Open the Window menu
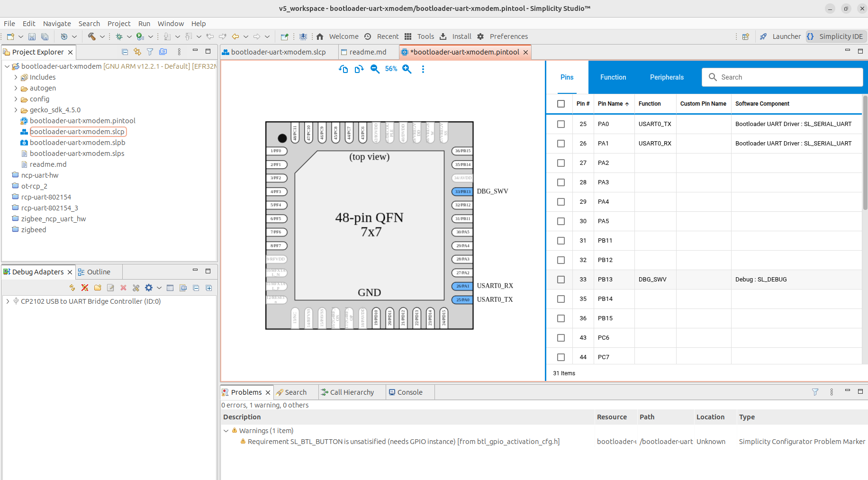 (171, 23)
